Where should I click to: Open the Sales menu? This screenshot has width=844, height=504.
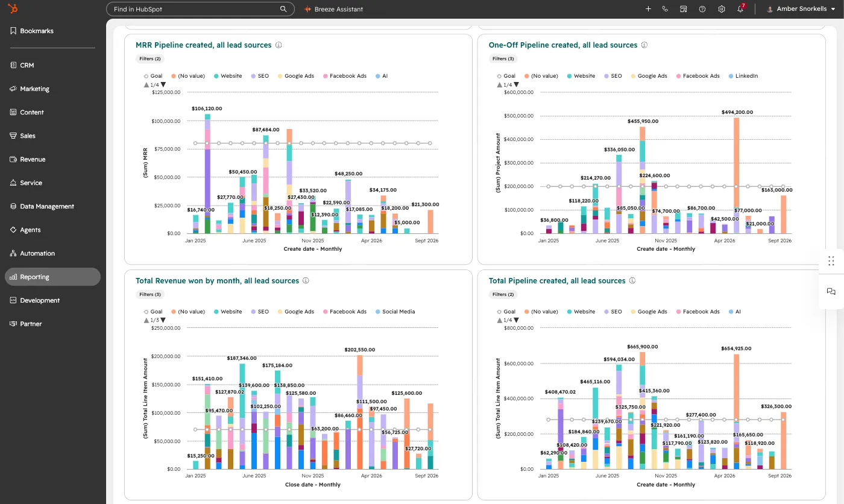coord(23,136)
